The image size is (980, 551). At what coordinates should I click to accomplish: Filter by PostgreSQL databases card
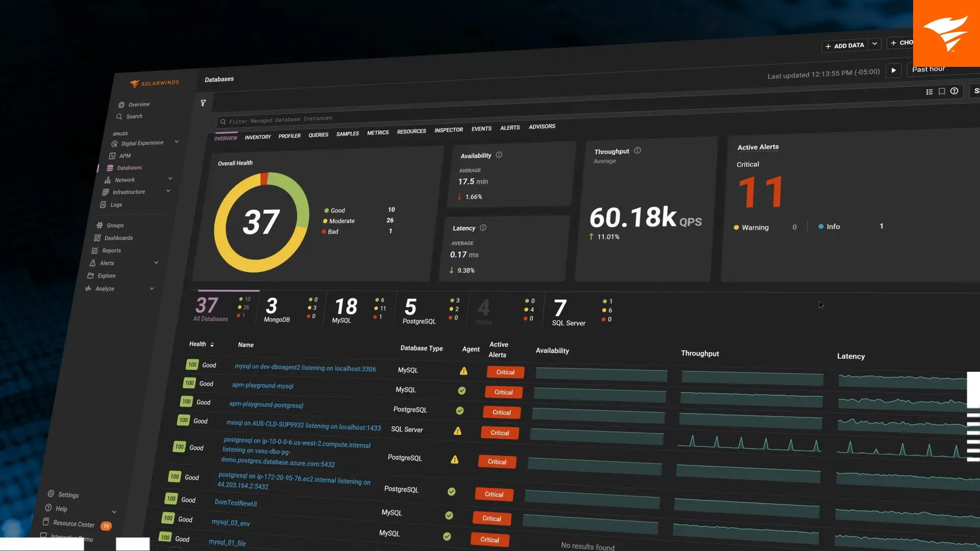432,310
